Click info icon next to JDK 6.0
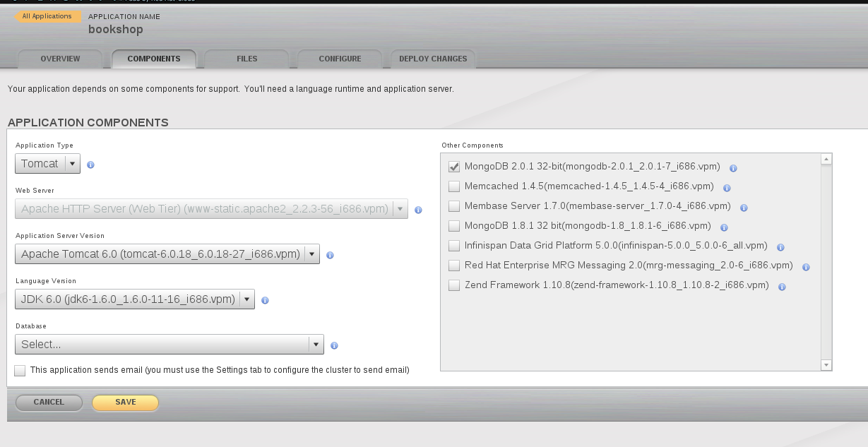Screen dimensions: 868x447 click(x=265, y=300)
